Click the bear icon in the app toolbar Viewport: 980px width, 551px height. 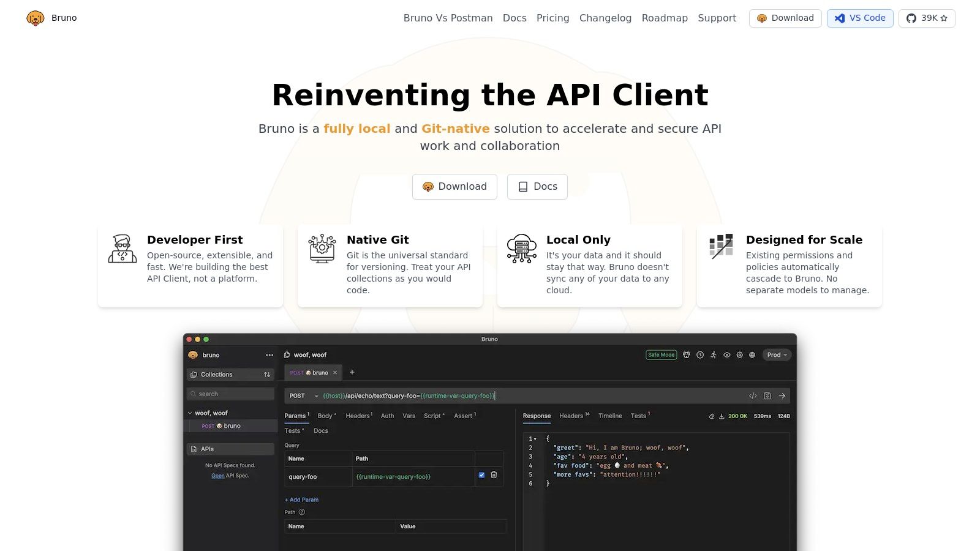tap(687, 355)
